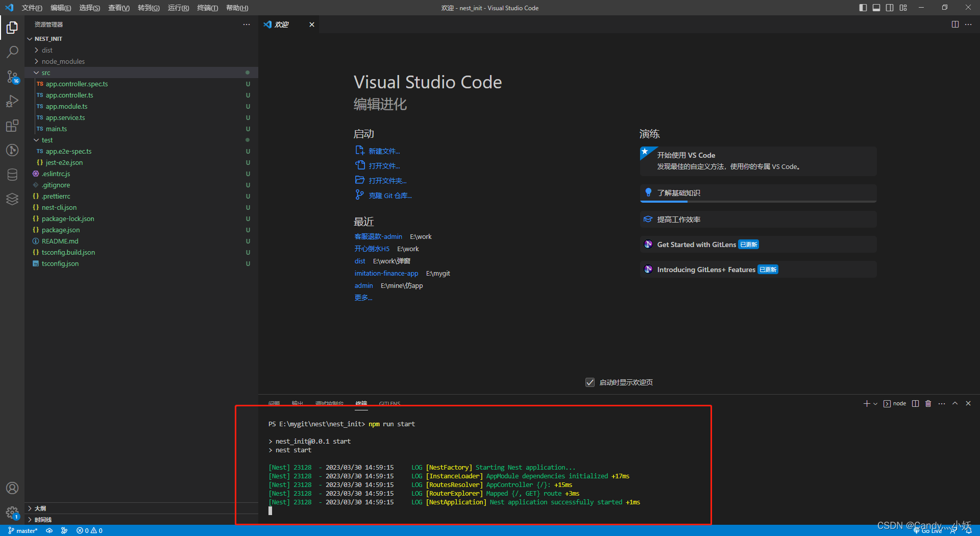Click the 克隆 Git 仓库 link
Screen dimensions: 980x536
pyautogui.click(x=390, y=195)
